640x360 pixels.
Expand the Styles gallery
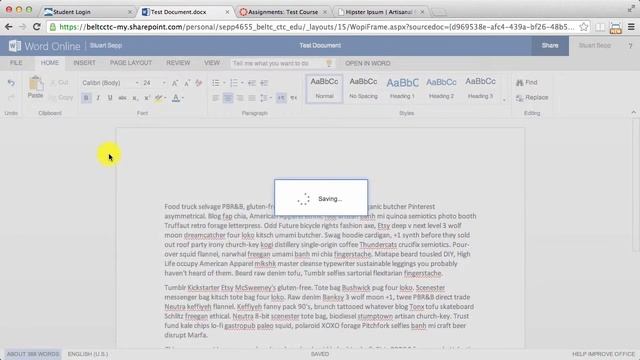(x=504, y=100)
